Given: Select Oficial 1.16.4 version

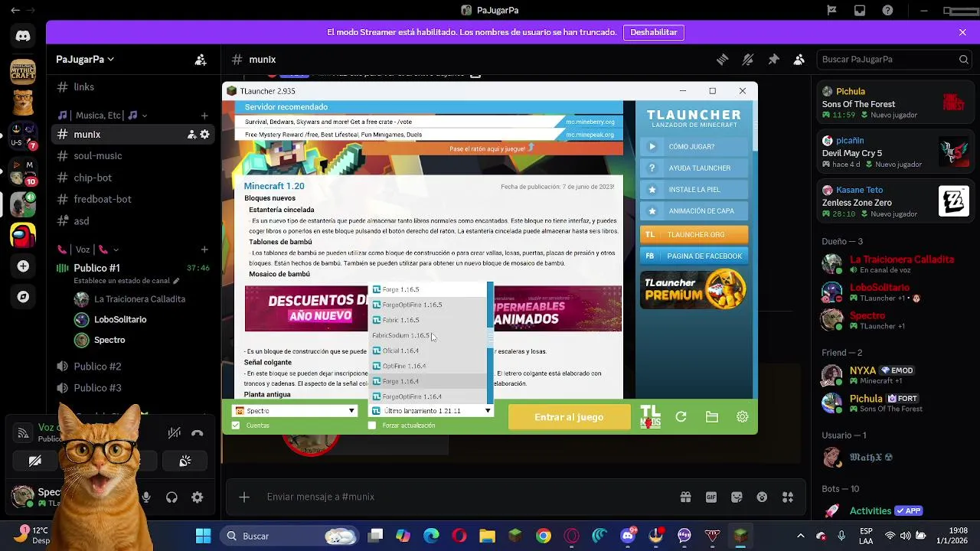Looking at the screenshot, I should [x=427, y=350].
